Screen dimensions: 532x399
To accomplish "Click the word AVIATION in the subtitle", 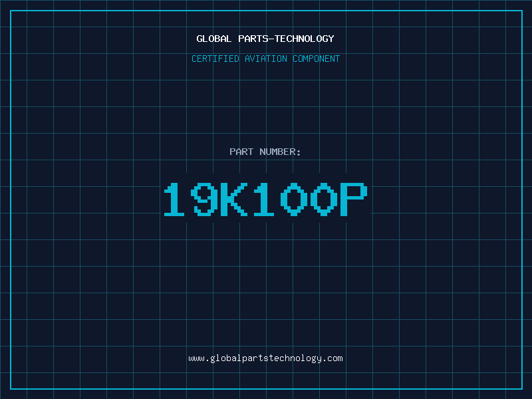I will 265,59.
